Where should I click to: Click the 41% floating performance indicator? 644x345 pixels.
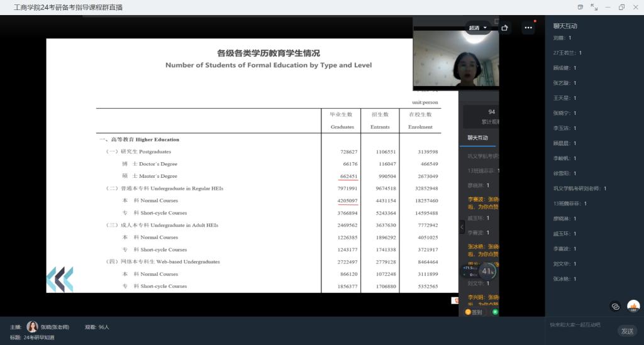point(487,271)
